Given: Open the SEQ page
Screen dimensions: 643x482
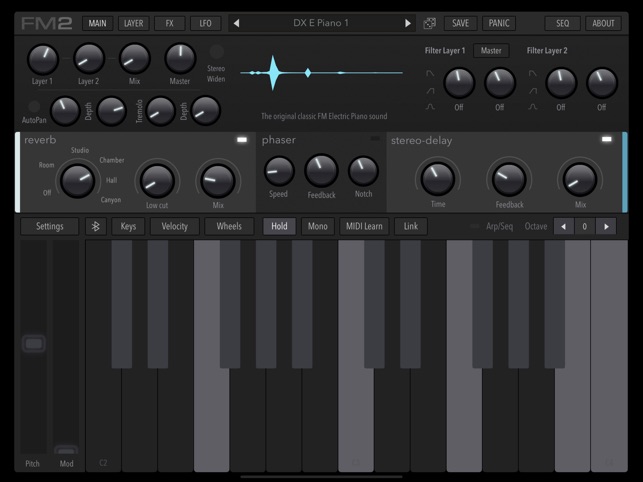Looking at the screenshot, I should [563, 23].
